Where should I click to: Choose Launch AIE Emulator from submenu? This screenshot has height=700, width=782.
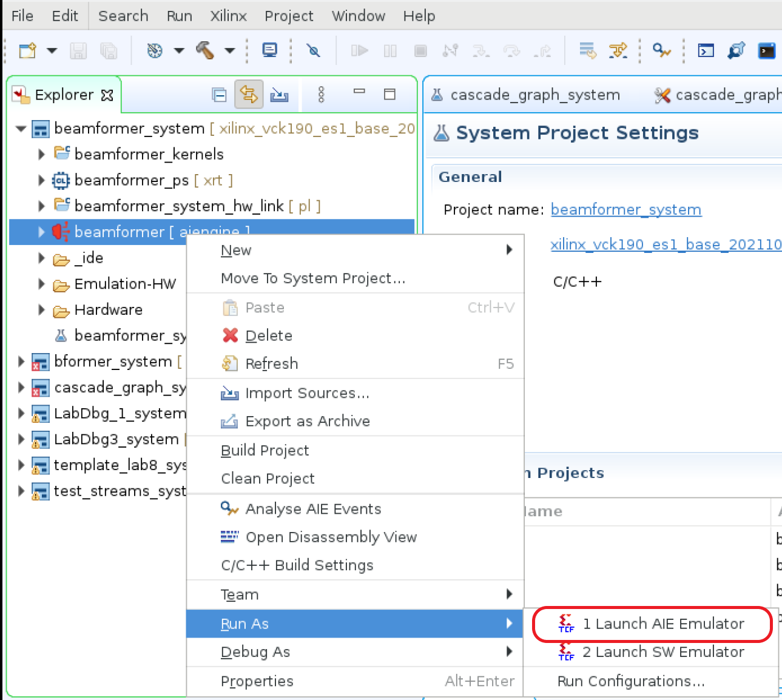(652, 624)
